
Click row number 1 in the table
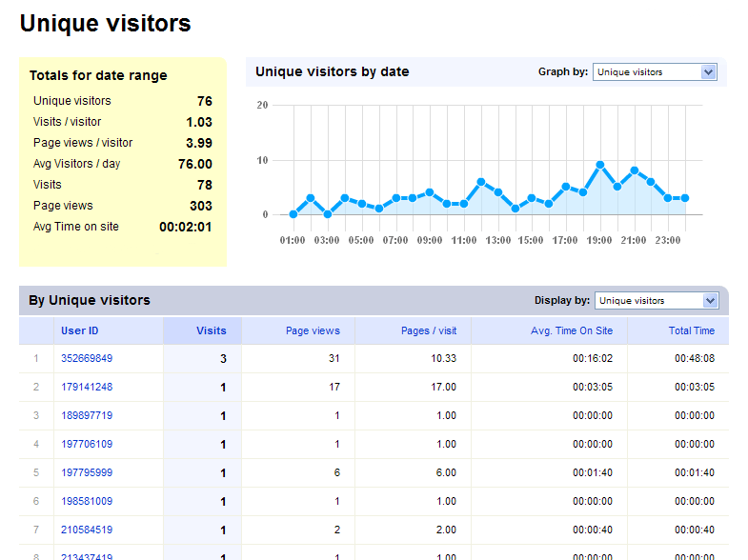[36, 359]
